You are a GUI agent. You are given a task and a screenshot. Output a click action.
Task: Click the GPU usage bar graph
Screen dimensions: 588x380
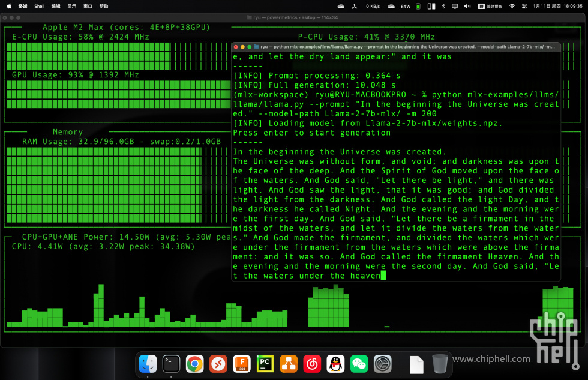pos(119,94)
